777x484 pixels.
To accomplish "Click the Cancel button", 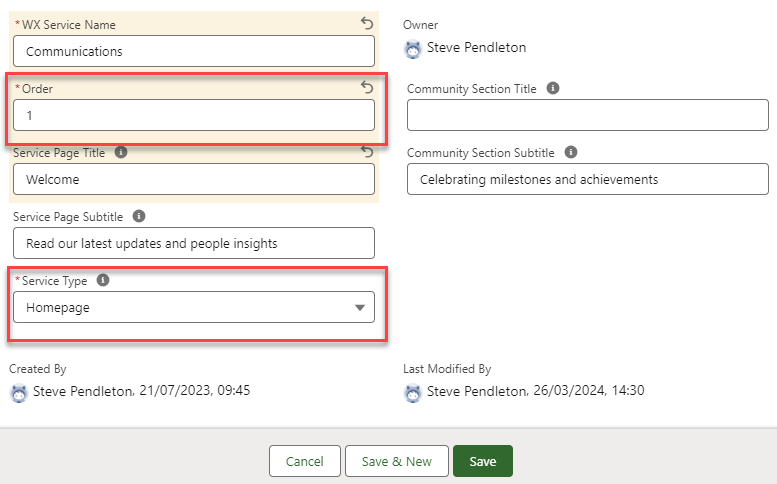I will coord(304,461).
